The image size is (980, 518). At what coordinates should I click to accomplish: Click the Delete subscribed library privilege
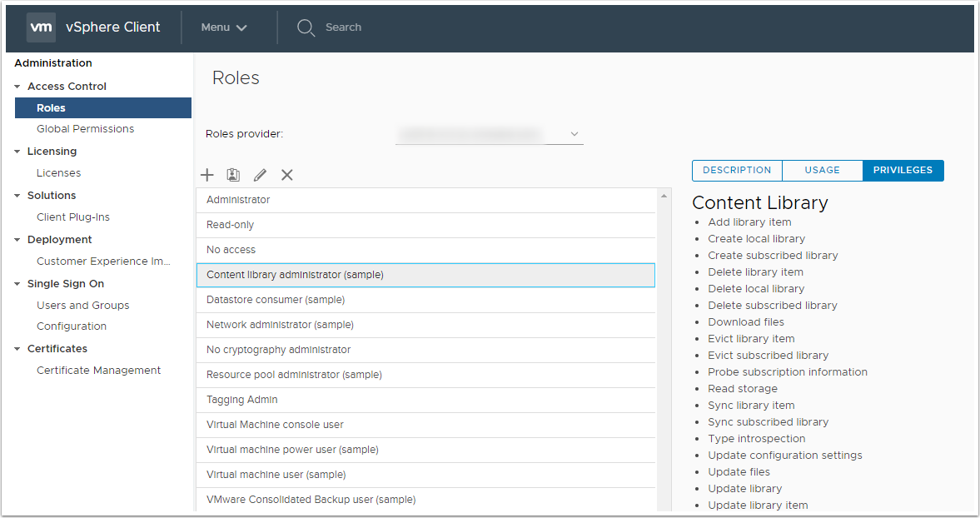[x=773, y=306]
